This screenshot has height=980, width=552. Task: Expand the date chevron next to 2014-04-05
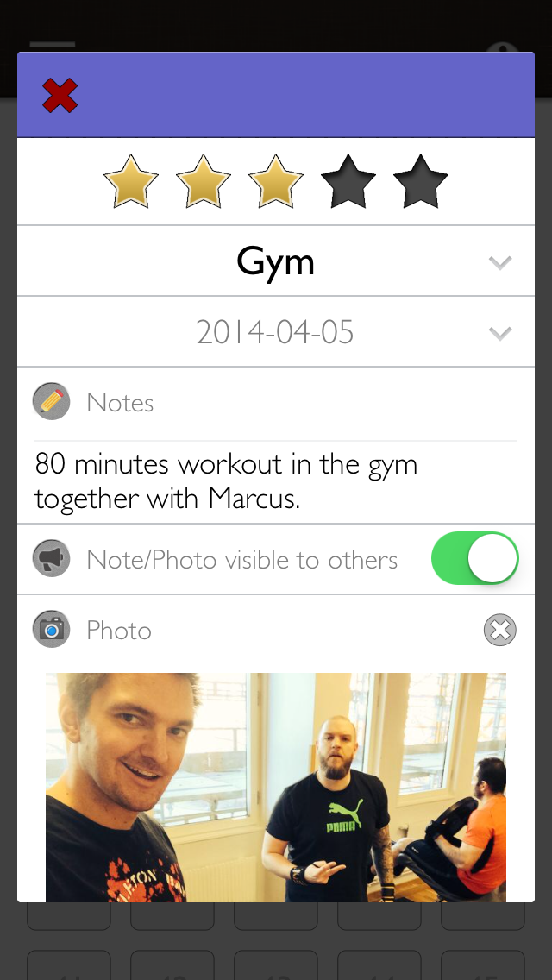point(501,333)
